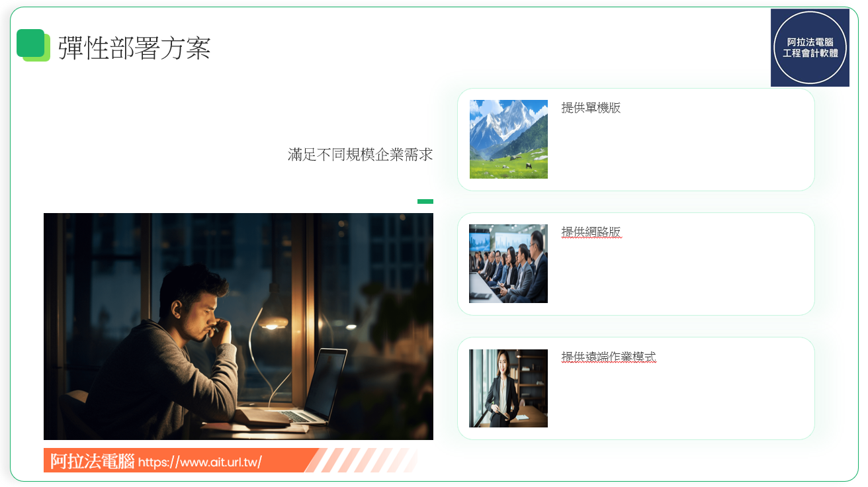This screenshot has width=868, height=487.
Task: Select the rounded card containing 提供網路版
Action: (636, 264)
